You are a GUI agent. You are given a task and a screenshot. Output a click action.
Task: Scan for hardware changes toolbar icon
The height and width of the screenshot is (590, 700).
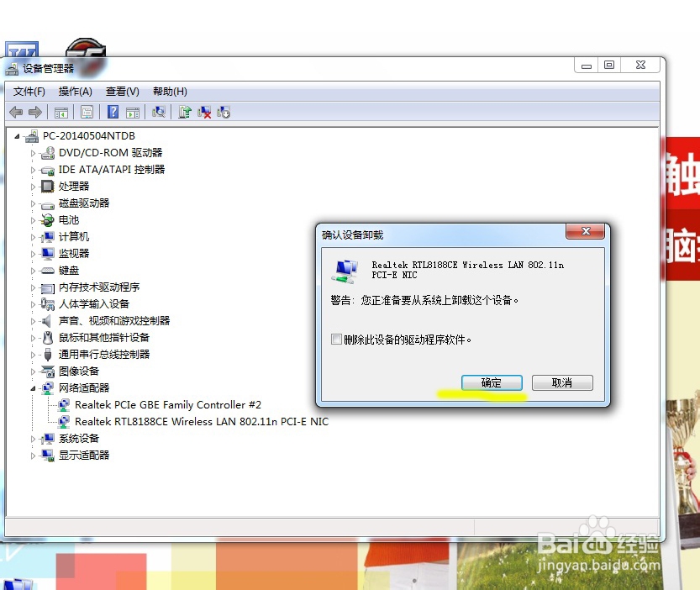click(159, 112)
